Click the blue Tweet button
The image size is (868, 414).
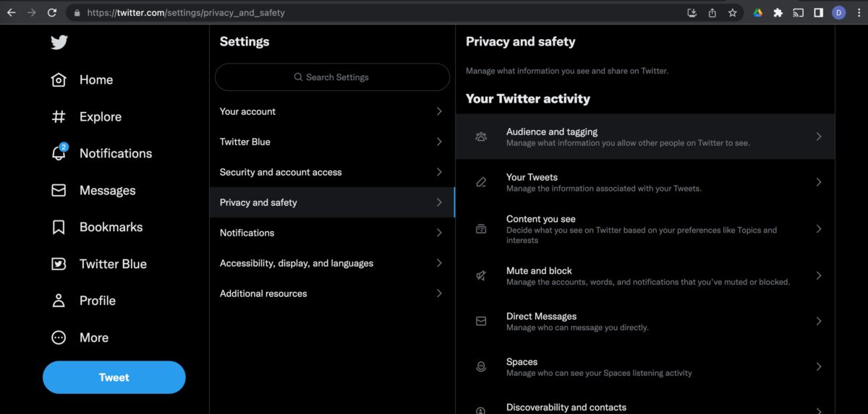[114, 377]
